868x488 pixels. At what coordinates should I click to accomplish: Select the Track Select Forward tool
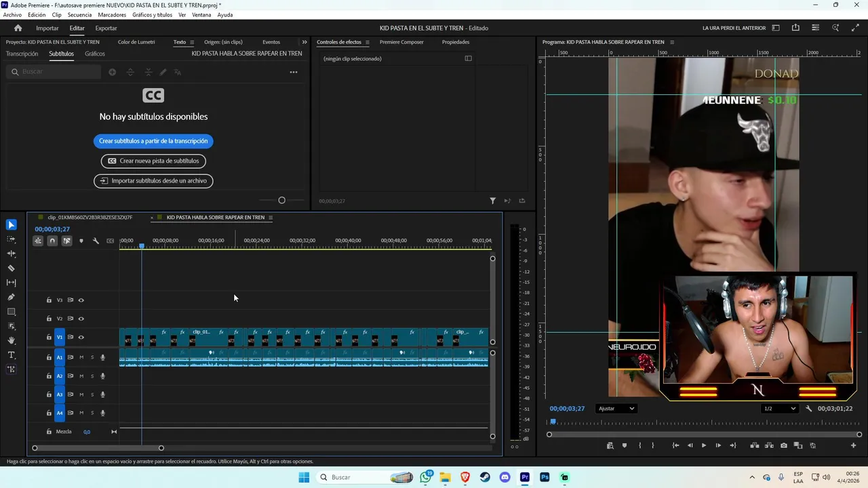click(12, 239)
